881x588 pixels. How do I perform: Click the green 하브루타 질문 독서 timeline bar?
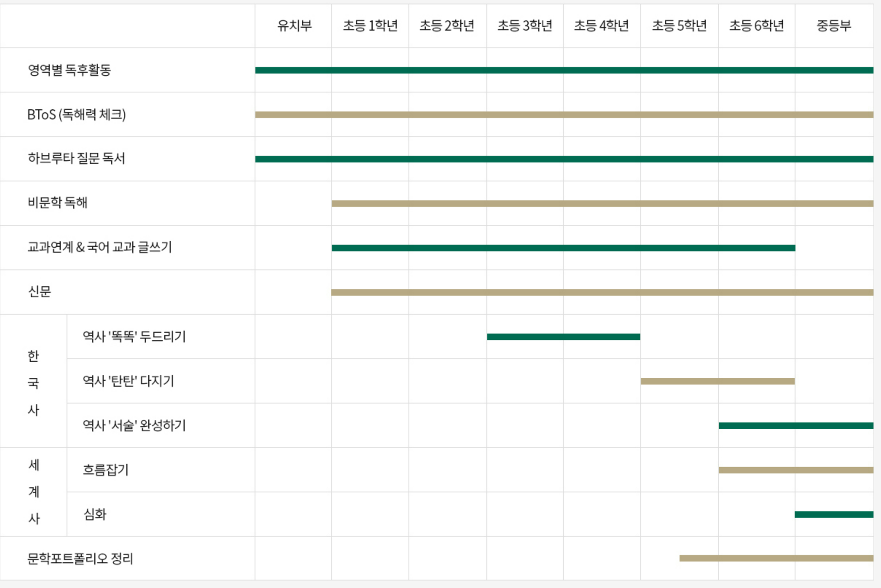click(564, 159)
